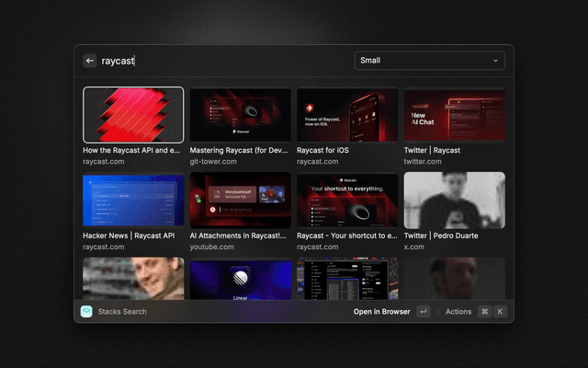Click the K shortcut key
Viewport: 588px width, 368px height.
point(501,312)
